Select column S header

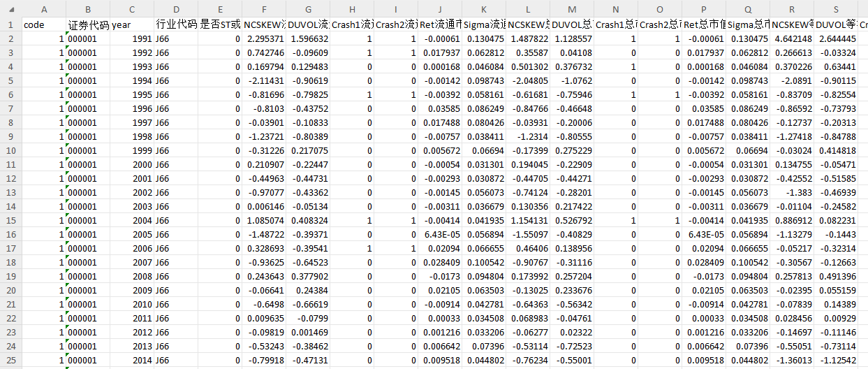[x=836, y=9]
